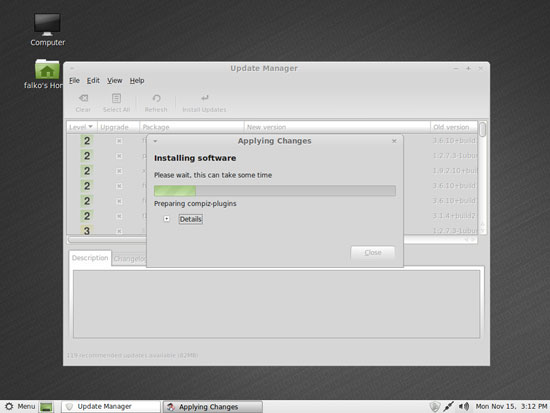Click the installation progress bar
The image size is (550, 413).
[x=275, y=191]
